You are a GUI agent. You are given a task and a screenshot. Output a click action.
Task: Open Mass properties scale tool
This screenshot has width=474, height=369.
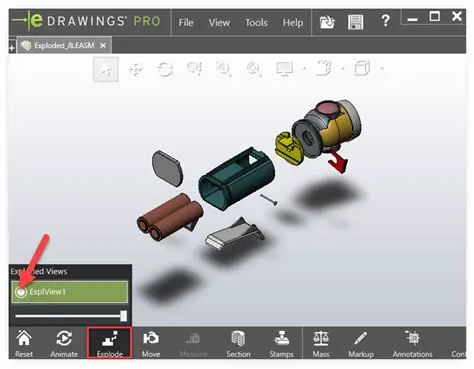(x=321, y=344)
